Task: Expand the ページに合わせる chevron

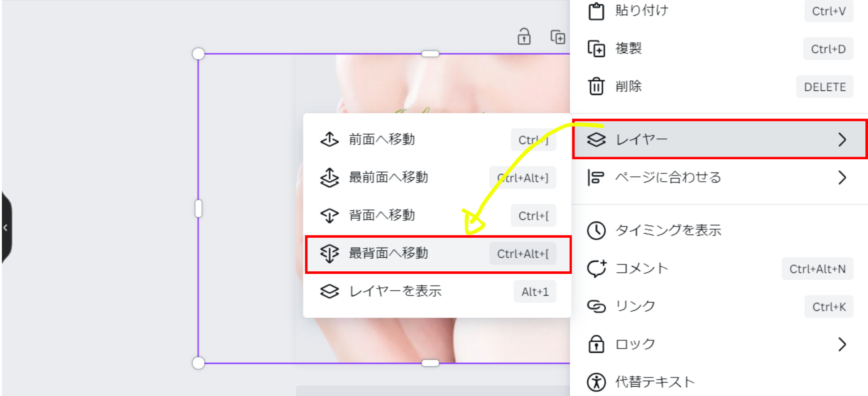Action: coord(842,177)
